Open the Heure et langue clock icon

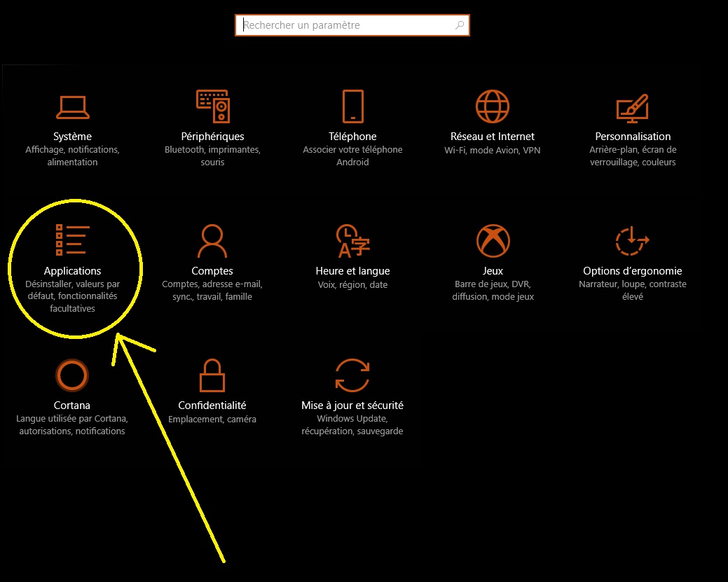(353, 241)
